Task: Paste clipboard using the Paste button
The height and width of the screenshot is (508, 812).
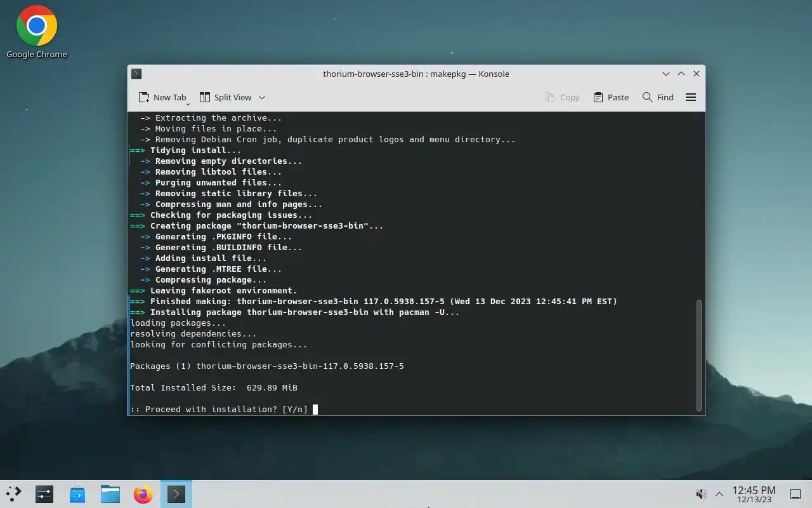Action: [x=611, y=97]
